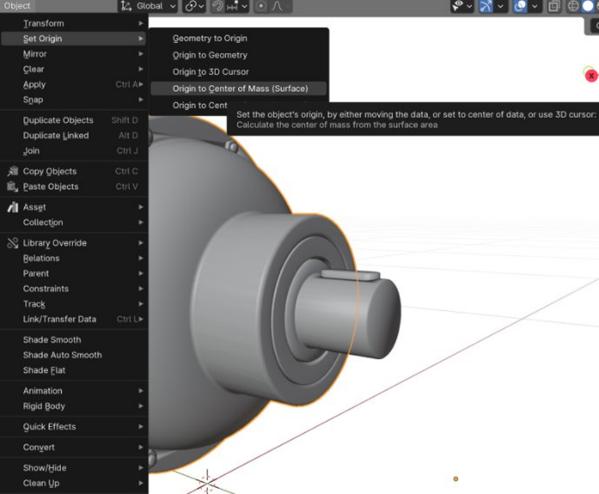Screen dimensions: 599x494
Task: Toggle the snapping magnet icon
Action: click(218, 6)
